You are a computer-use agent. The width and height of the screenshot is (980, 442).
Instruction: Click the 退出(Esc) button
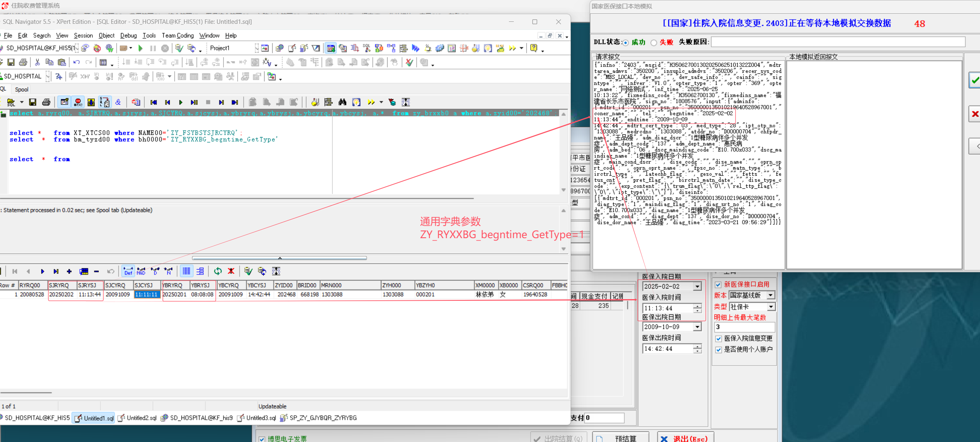[x=685, y=438]
